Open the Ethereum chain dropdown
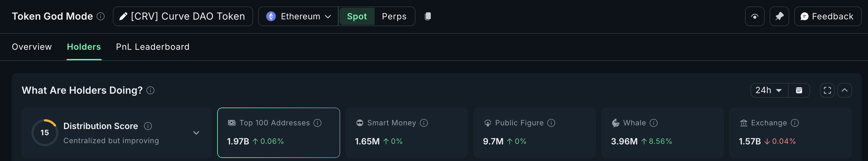This screenshot has height=161, width=868. (298, 16)
